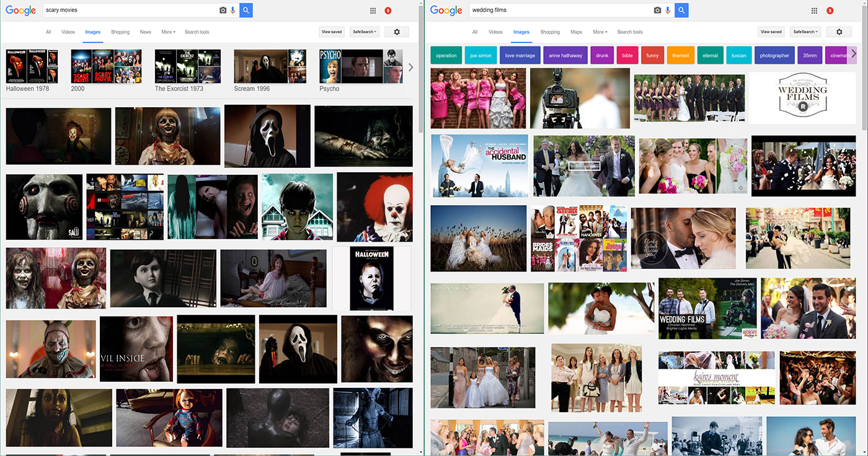
Task: Show more suggestion chips arrow after cinematic
Action: [854, 54]
